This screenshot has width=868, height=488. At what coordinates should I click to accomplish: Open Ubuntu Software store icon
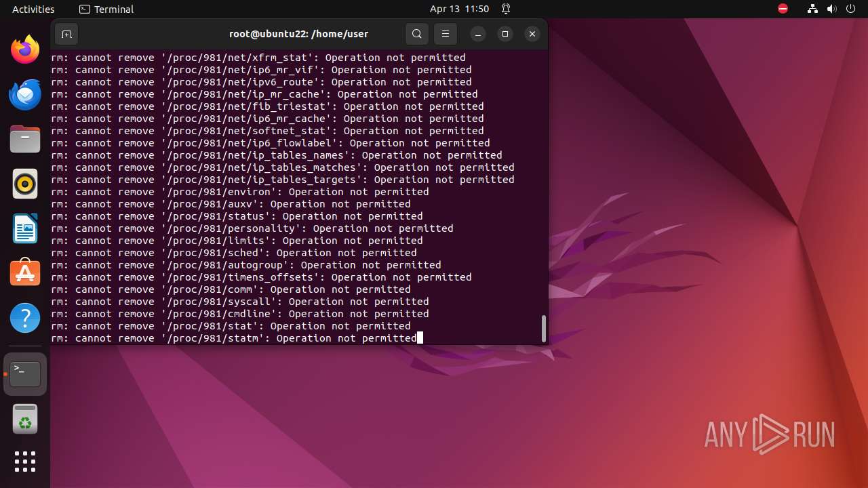(x=25, y=273)
